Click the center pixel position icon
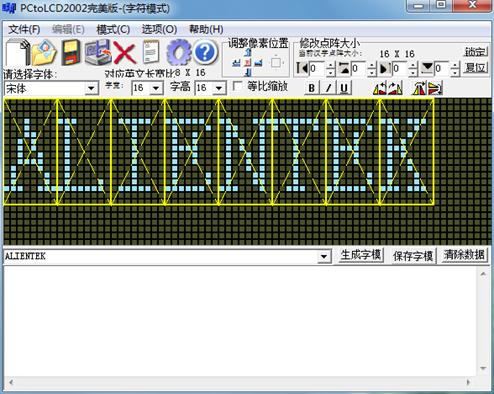This screenshot has height=394, width=494. point(247,62)
